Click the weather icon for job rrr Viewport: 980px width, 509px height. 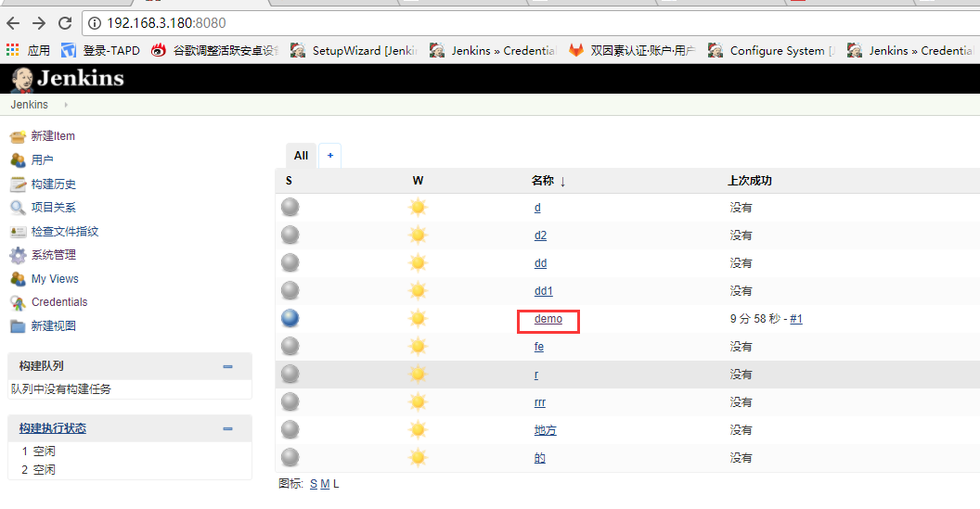418,402
